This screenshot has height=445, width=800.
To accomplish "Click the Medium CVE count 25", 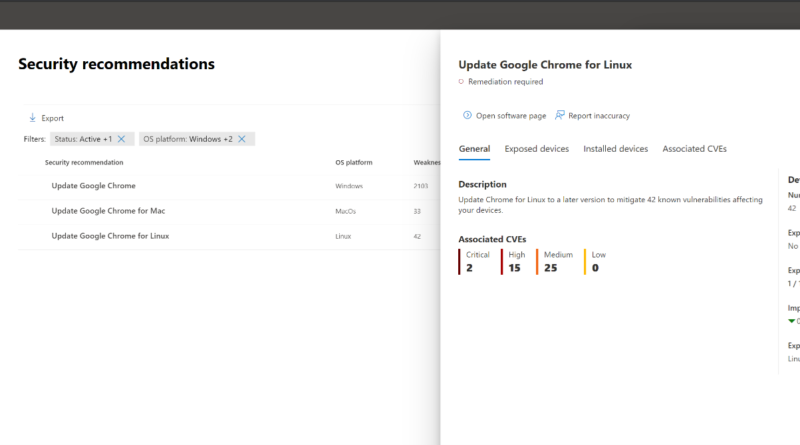I will (x=551, y=268).
